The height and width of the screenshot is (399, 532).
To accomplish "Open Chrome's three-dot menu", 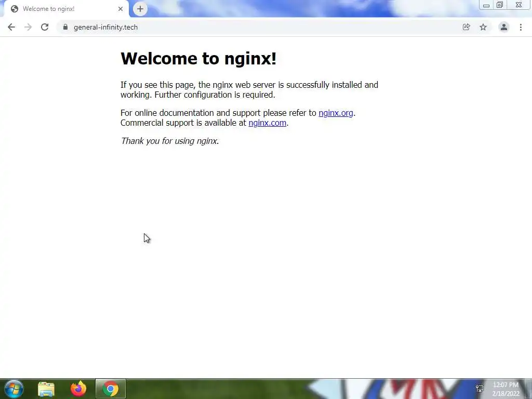I will pos(521,27).
